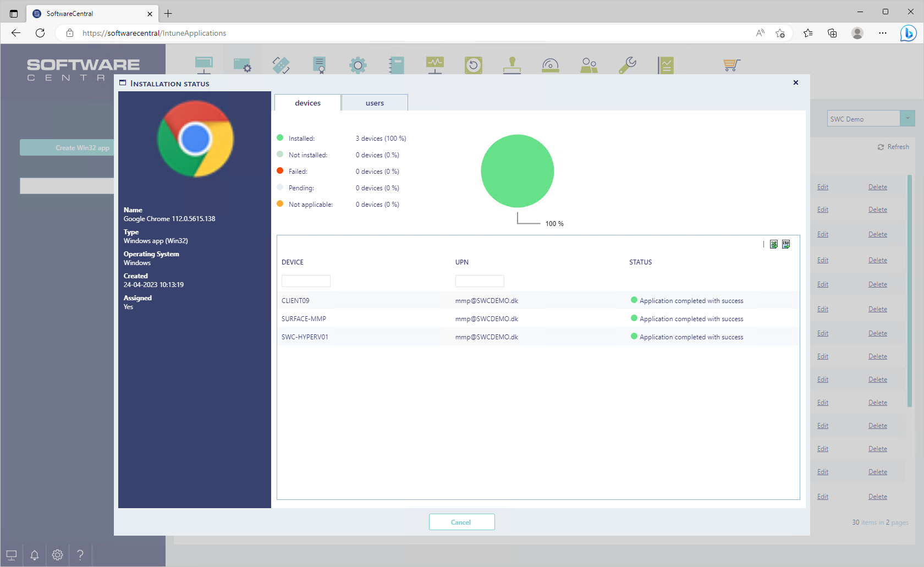Image resolution: width=924 pixels, height=567 pixels.
Task: Click the green pie chart
Action: [x=517, y=171]
